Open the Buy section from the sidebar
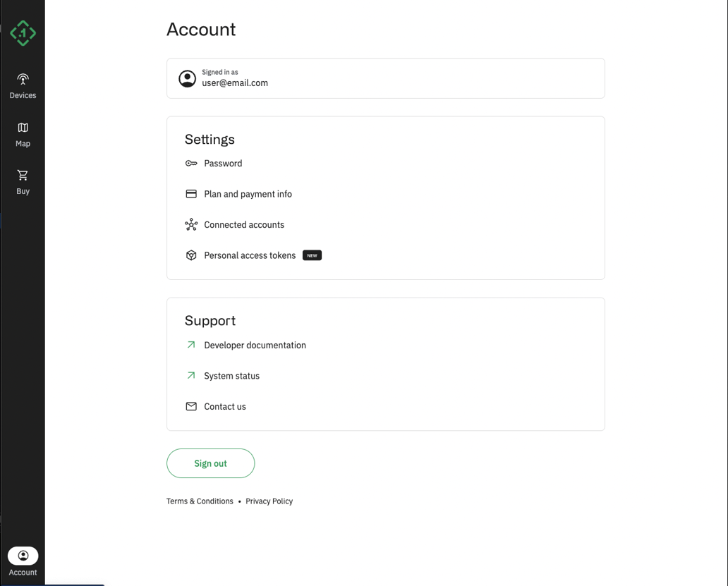Viewport: 728px width, 586px height. pos(23,181)
